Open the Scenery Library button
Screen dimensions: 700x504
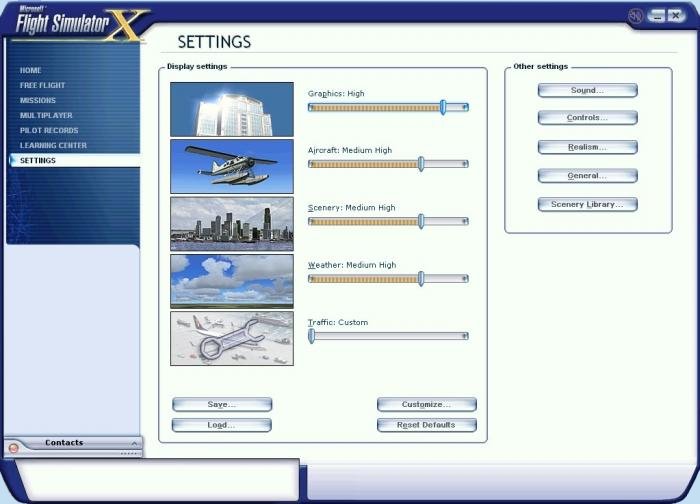coord(587,204)
